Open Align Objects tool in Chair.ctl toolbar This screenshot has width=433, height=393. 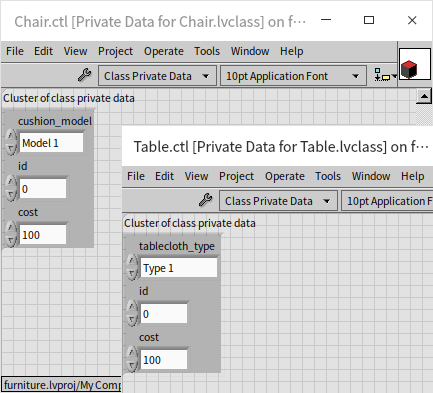tap(385, 75)
